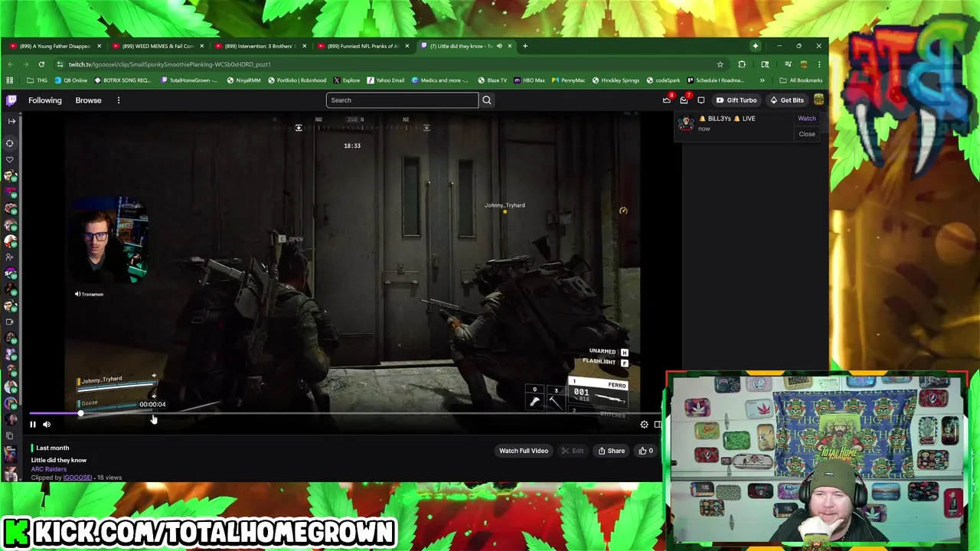The width and height of the screenshot is (980, 551).
Task: Mute the clip volume speaker icon
Action: (47, 424)
